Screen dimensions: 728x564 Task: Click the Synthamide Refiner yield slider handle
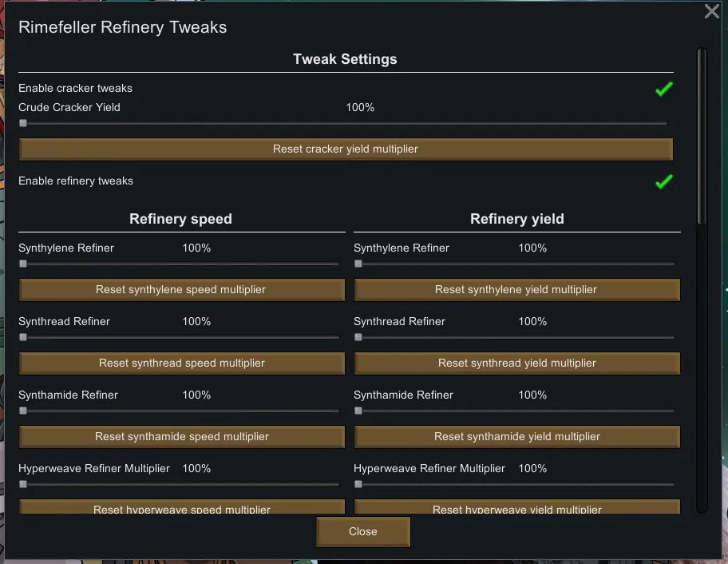tap(358, 411)
